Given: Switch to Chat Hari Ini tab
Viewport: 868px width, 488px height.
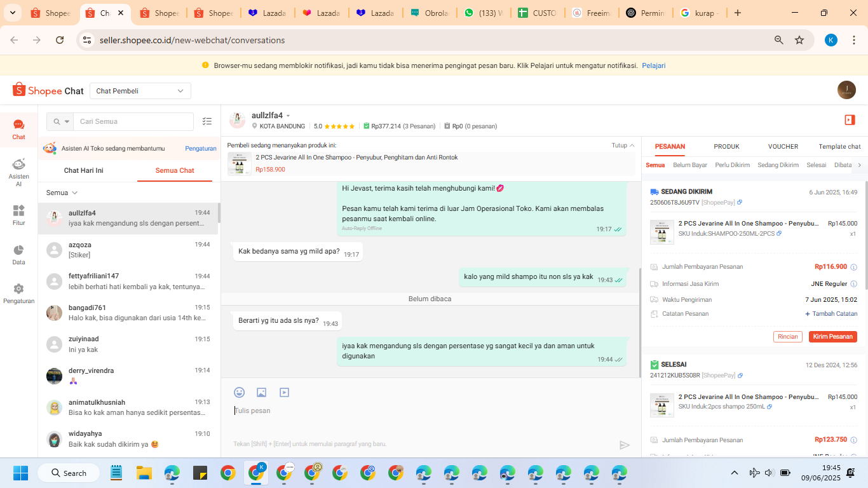Looking at the screenshot, I should point(84,170).
